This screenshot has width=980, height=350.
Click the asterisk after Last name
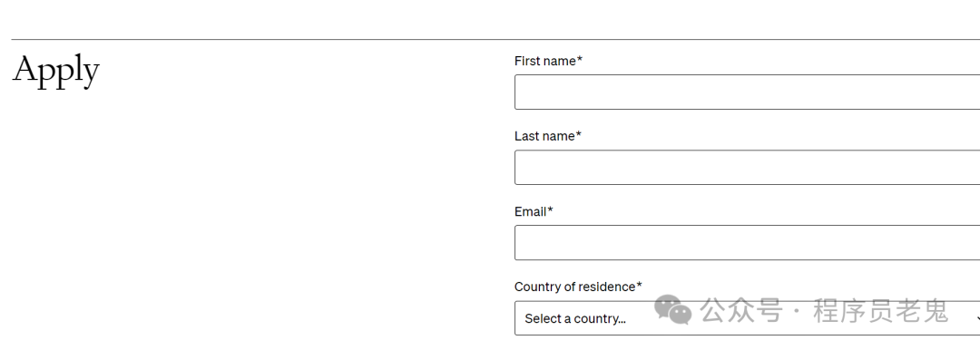coord(579,135)
